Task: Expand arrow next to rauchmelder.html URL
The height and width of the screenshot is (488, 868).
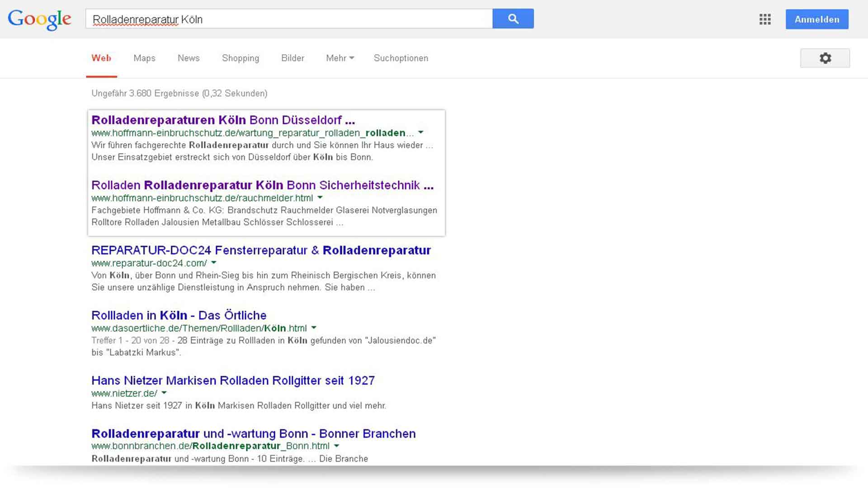Action: point(320,197)
